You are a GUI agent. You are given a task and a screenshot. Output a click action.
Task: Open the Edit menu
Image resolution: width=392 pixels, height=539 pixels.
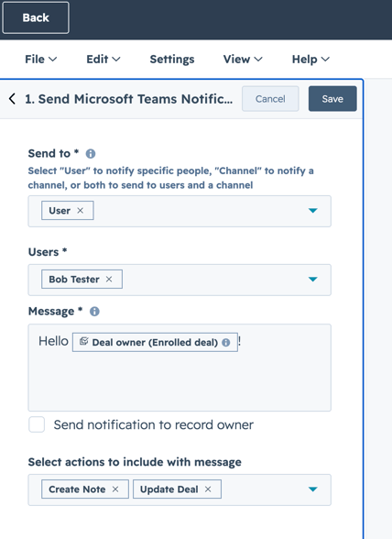pyautogui.click(x=103, y=59)
